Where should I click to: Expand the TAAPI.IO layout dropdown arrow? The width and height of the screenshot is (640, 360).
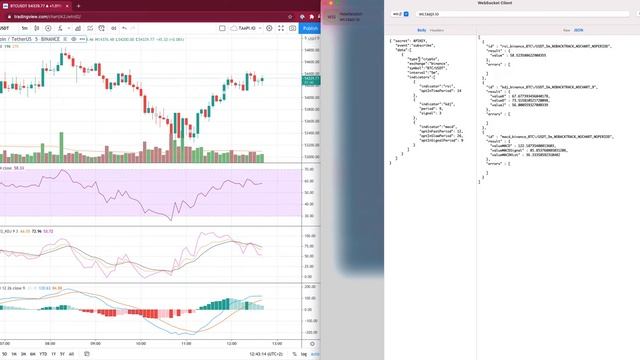260,28
